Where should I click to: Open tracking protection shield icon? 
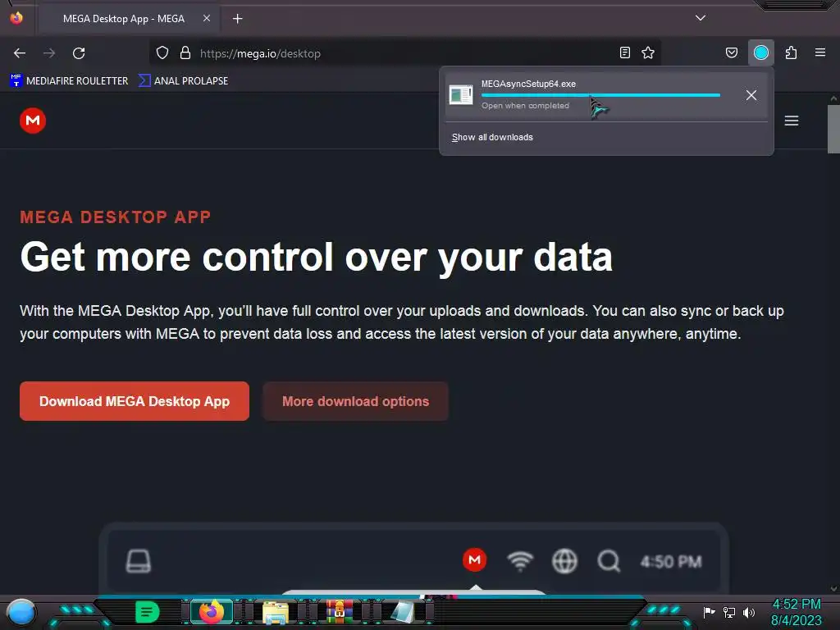tap(162, 53)
